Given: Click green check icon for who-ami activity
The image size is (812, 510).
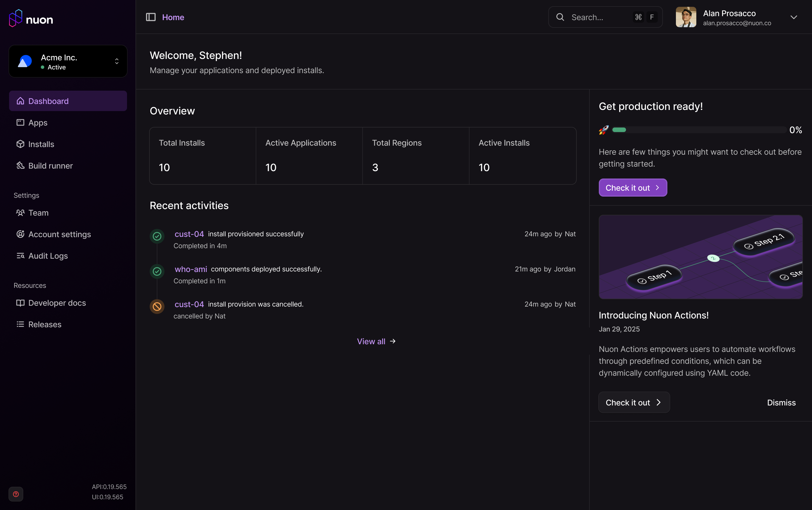Looking at the screenshot, I should (x=157, y=271).
